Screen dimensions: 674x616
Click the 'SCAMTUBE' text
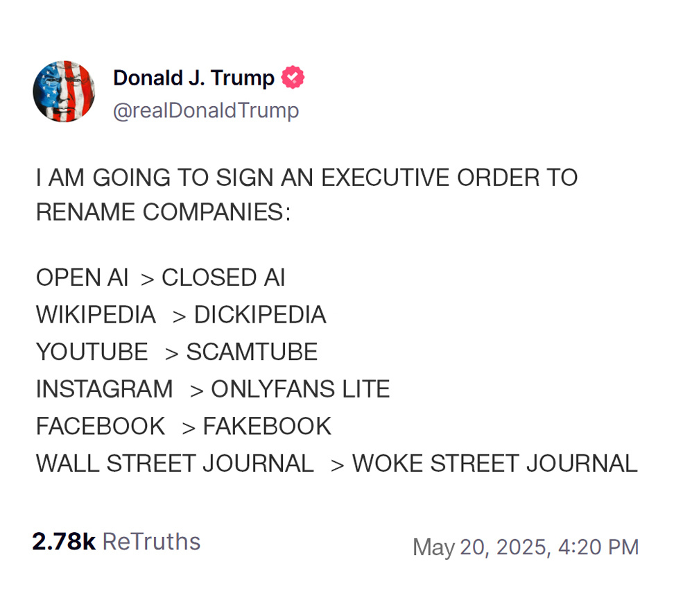tap(252, 352)
